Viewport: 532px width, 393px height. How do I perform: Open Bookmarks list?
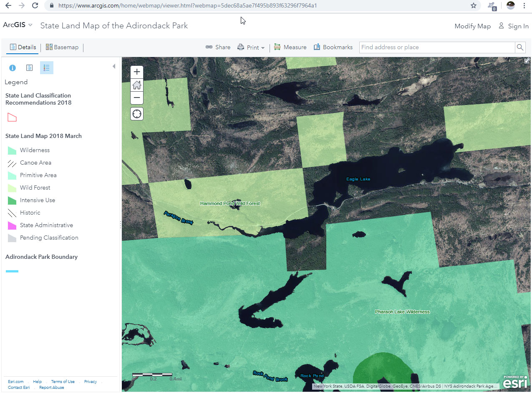[x=333, y=47]
